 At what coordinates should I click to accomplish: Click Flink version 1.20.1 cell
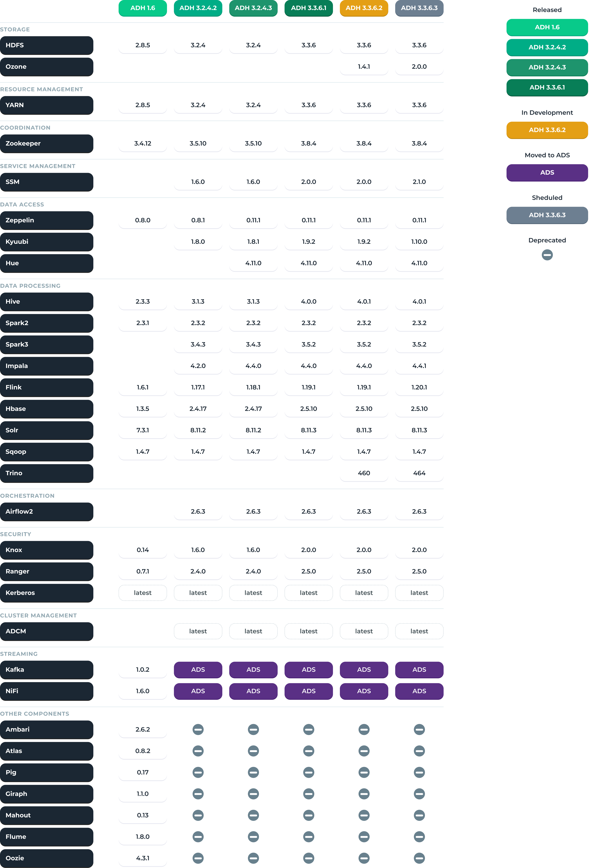[x=419, y=388]
